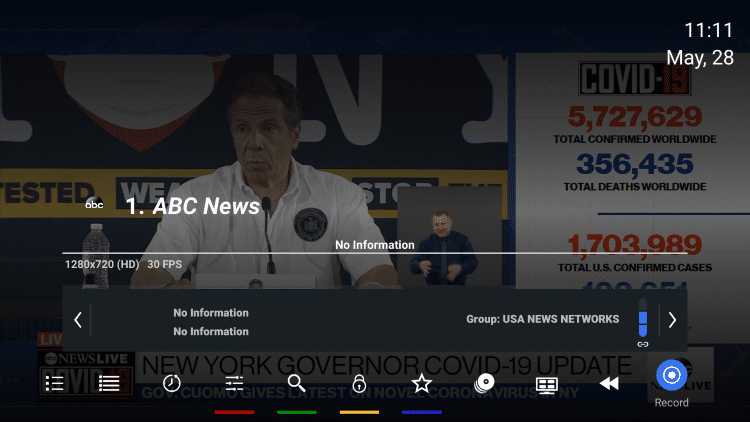Image resolution: width=750 pixels, height=422 pixels.
Task: Go to previous group with left chevron
Action: pyautogui.click(x=78, y=320)
